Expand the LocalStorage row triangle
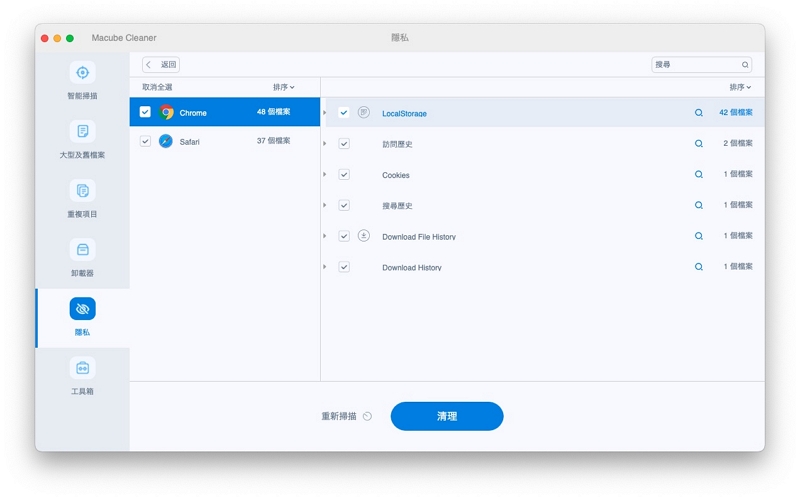The width and height of the screenshot is (800, 498). click(x=324, y=112)
